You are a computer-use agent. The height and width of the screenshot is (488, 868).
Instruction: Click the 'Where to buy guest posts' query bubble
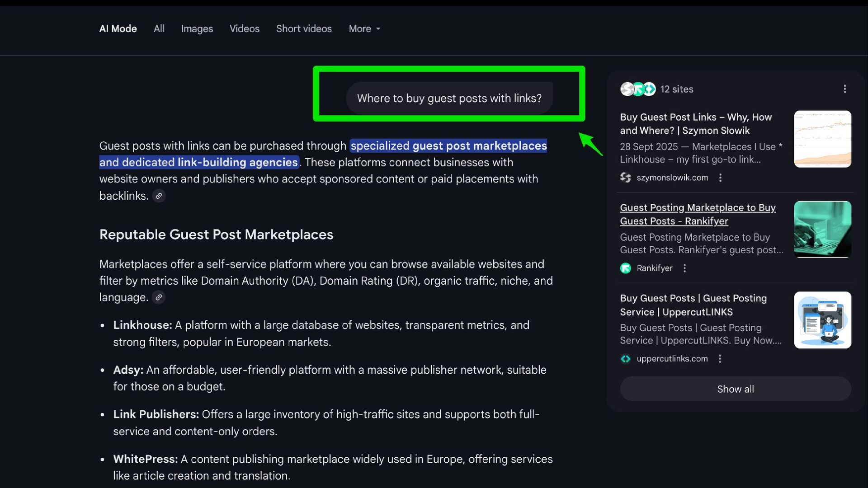point(449,98)
